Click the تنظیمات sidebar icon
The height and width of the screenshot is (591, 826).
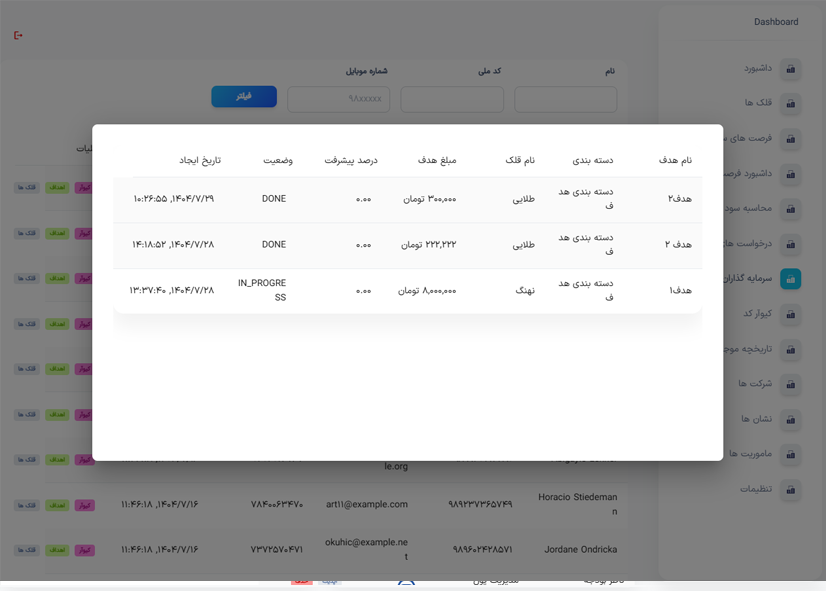[791, 489]
